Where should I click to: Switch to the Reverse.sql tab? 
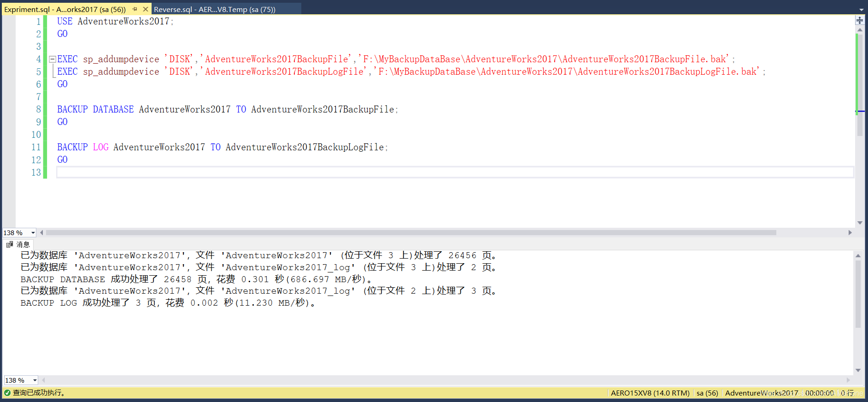[215, 9]
